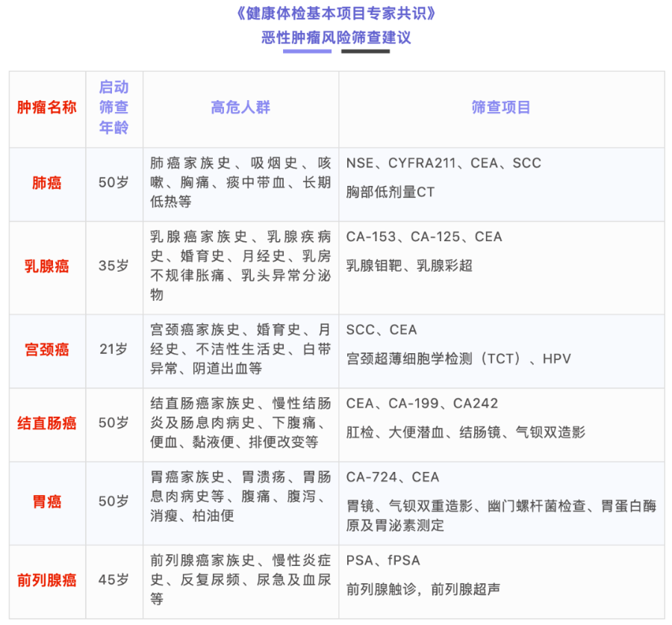Click the markers line CA-153、CA-125、CEA
The height and width of the screenshot is (625, 672).
[x=424, y=237]
